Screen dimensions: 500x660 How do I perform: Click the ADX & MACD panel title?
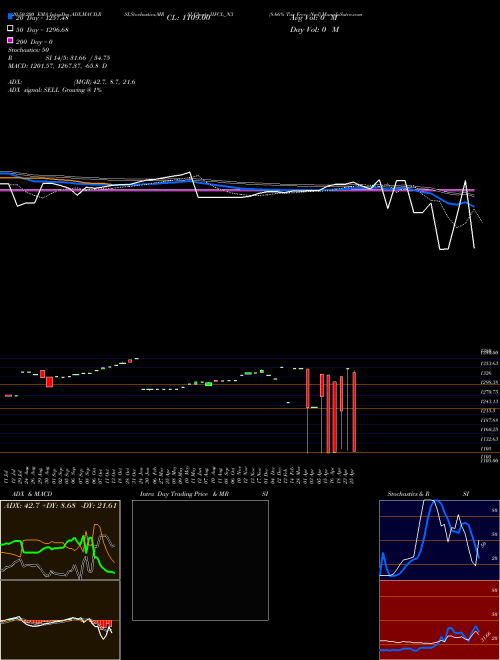coord(32,494)
